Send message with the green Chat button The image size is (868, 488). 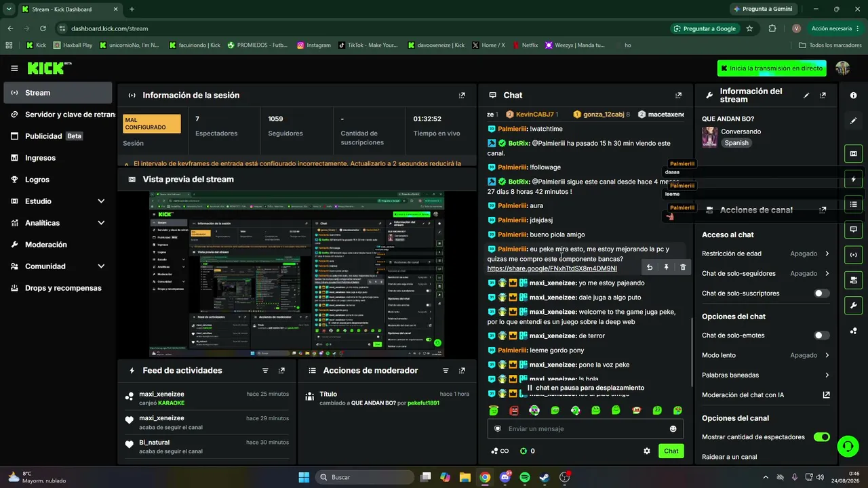pyautogui.click(x=671, y=451)
